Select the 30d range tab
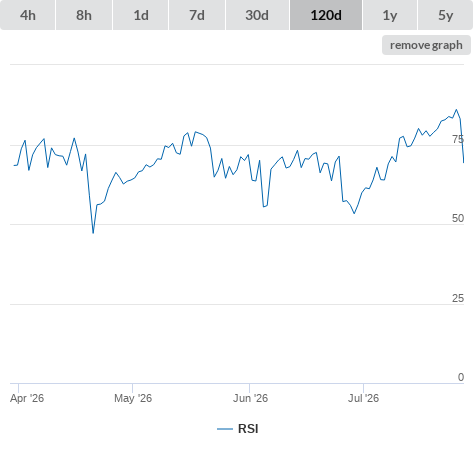Screen dimensions: 474x455 (x=257, y=15)
